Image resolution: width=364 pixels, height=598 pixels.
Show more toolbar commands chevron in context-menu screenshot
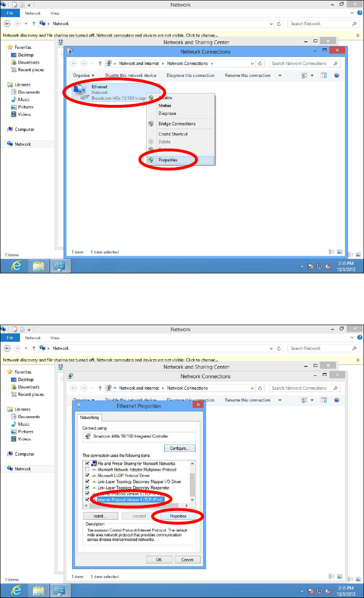pyautogui.click(x=280, y=75)
